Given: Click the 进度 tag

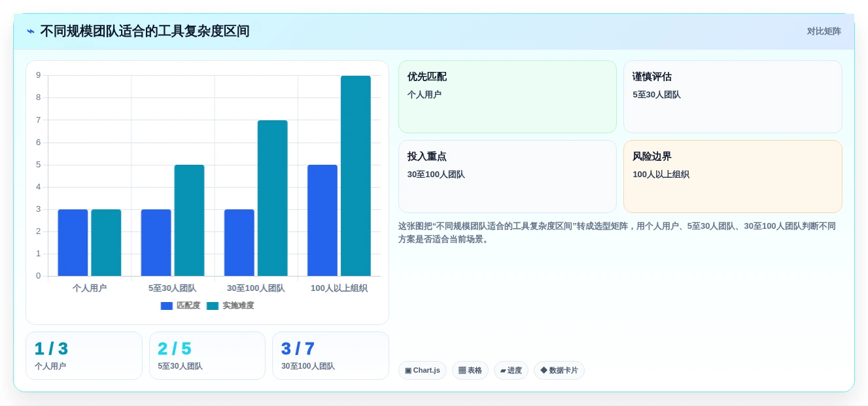Looking at the screenshot, I should coord(511,371).
